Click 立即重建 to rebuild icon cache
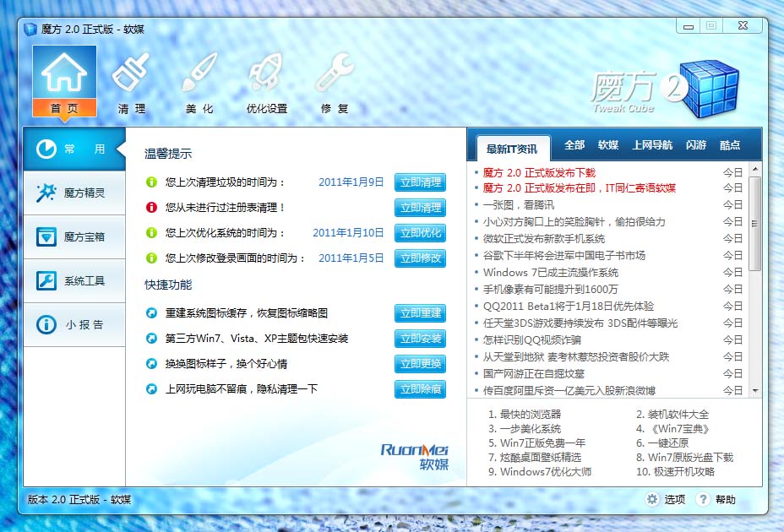 click(x=421, y=313)
